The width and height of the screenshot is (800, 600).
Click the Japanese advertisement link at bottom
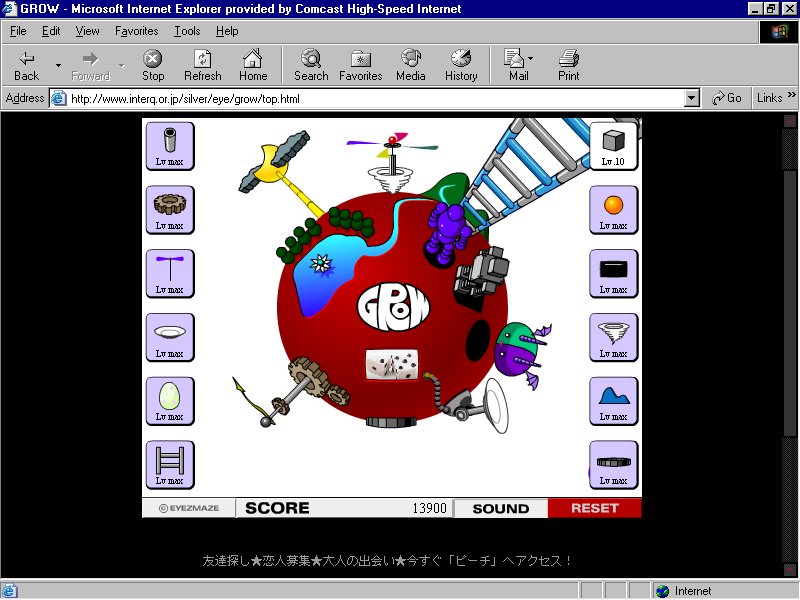[387, 561]
